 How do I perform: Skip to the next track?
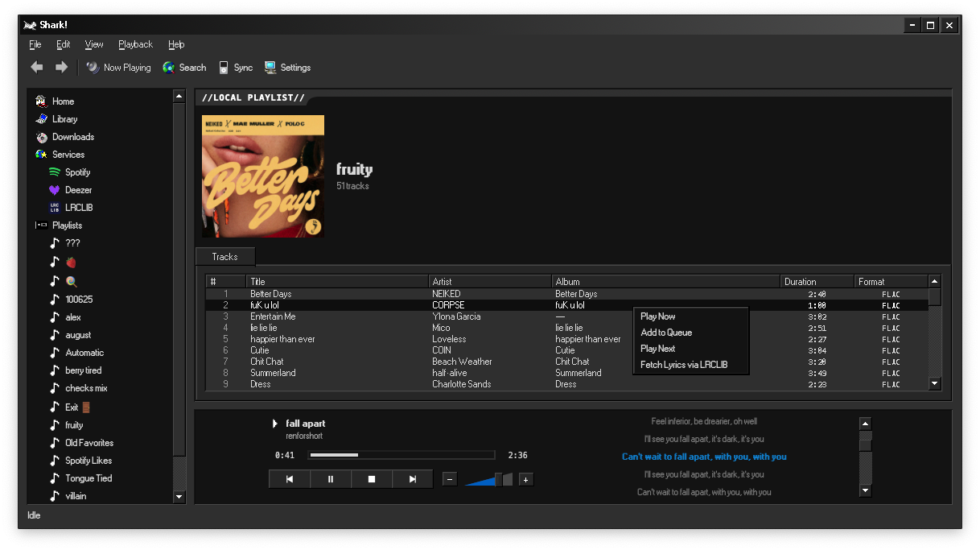pyautogui.click(x=412, y=479)
